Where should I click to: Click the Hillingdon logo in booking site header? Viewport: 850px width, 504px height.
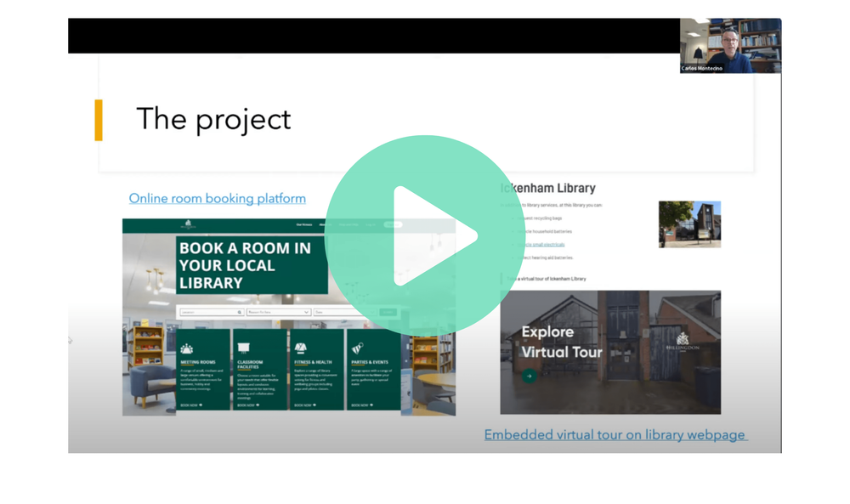pos(188,225)
